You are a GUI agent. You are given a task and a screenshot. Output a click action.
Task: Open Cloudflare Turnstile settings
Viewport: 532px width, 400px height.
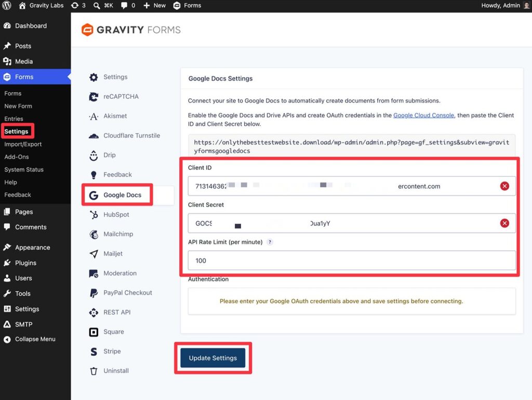[124, 136]
